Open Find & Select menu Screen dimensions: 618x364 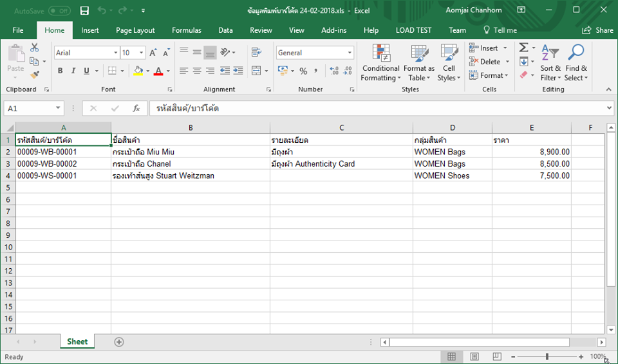(576, 63)
